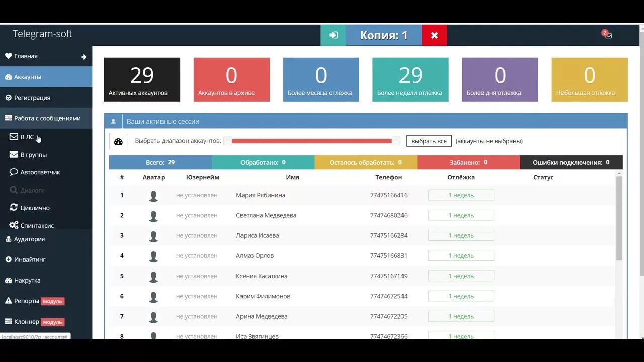Click the Накрутка dashboard icon
Image resolution: width=644 pixels, height=362 pixels.
pyautogui.click(x=8, y=281)
